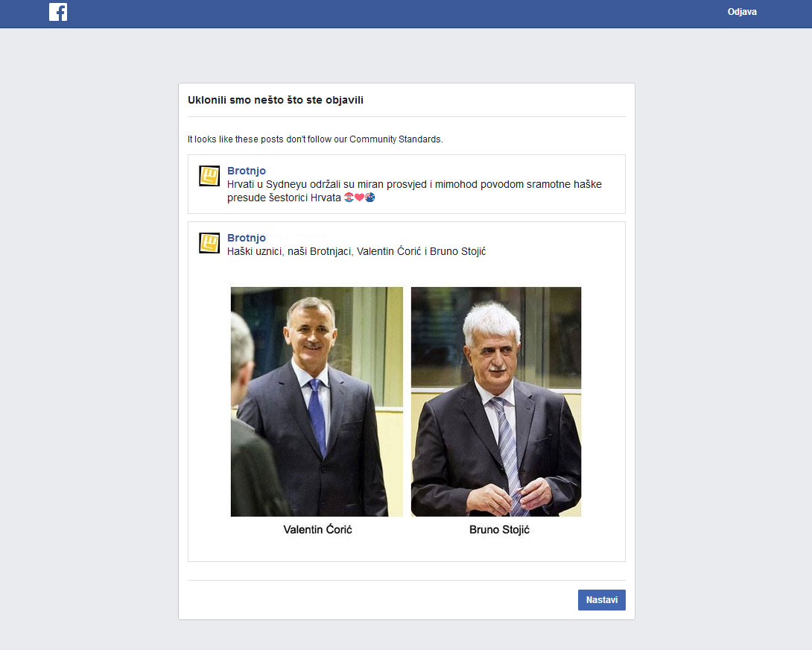Click the Australian flag emoji in the first post
812x650 pixels.
point(369,198)
